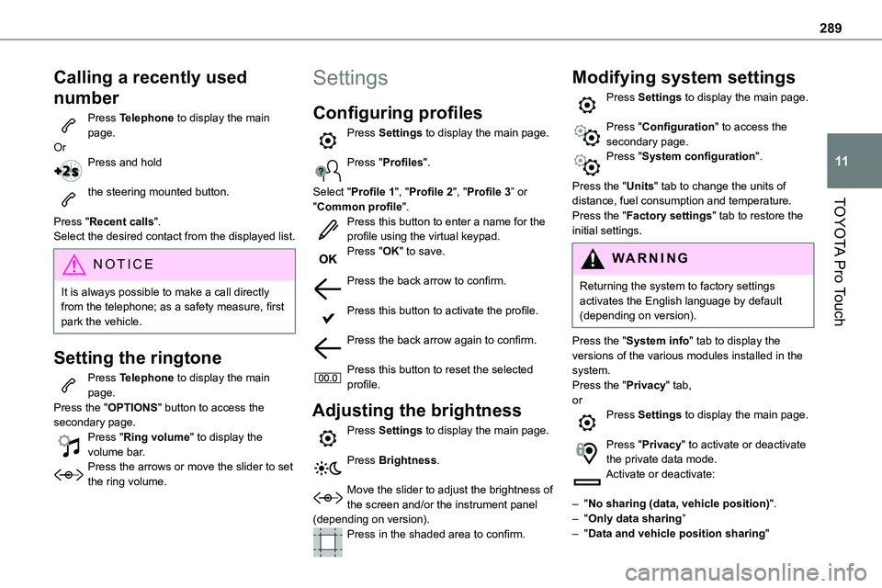882x588 pixels.
Task: Click the brightness slider arrows icon
Action: coord(328,496)
